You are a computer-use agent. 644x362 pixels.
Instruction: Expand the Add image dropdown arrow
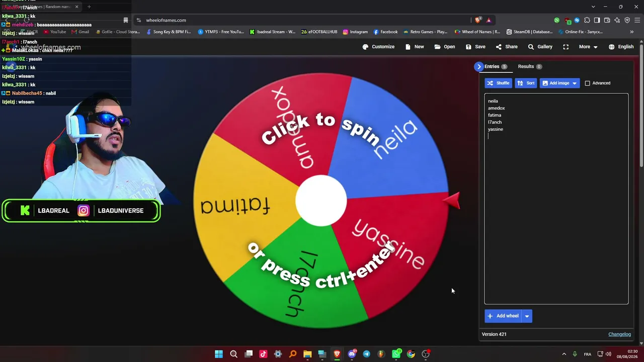(x=575, y=83)
